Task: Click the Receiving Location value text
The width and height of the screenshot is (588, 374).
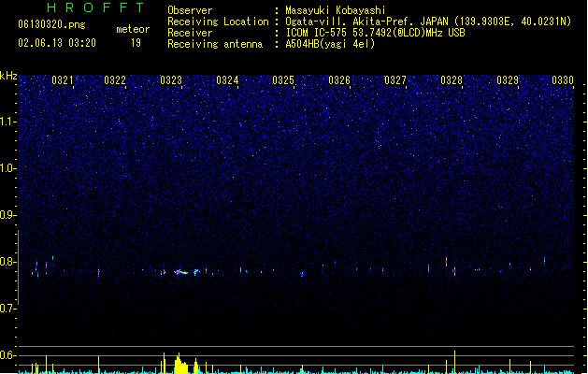Action: point(428,22)
